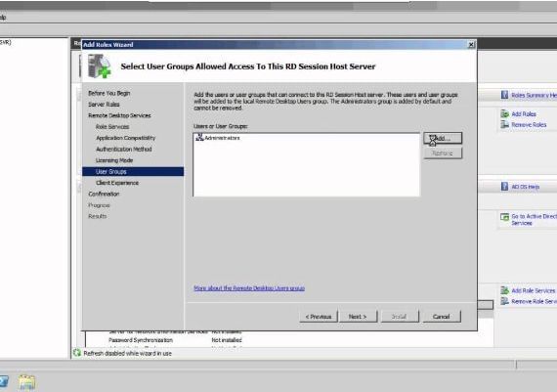Click Refresh disabled while wizard in use text

click(128, 354)
